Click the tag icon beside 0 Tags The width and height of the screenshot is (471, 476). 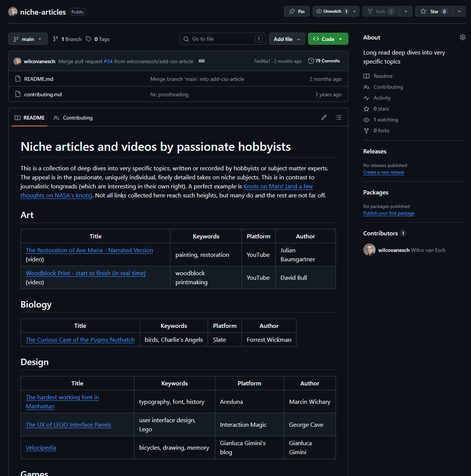click(88, 39)
